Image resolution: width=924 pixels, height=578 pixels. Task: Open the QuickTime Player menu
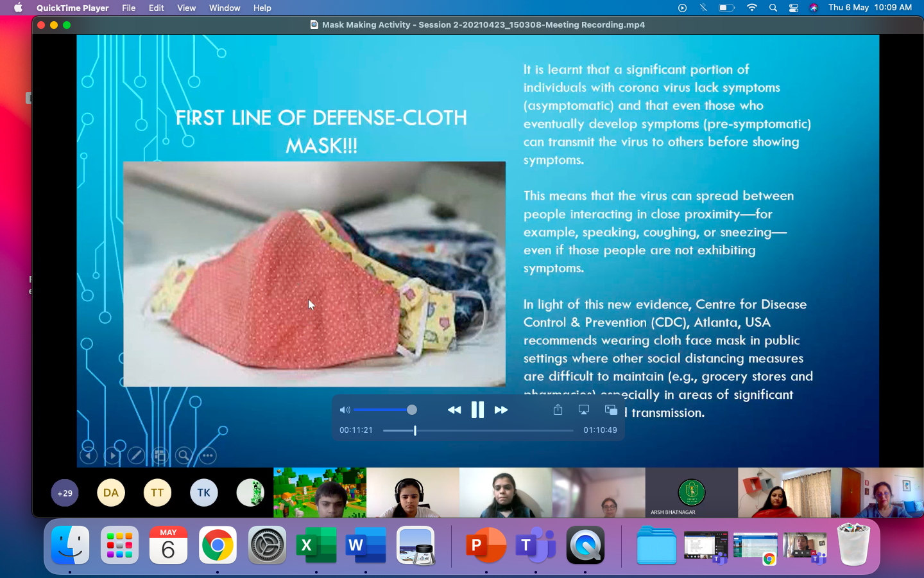pos(73,8)
